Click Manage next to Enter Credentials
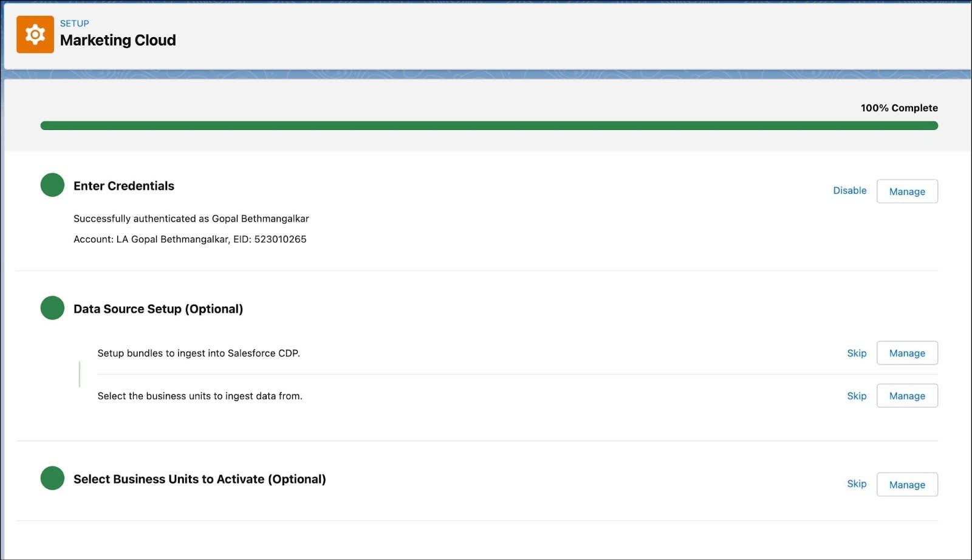The image size is (972, 560). [907, 191]
